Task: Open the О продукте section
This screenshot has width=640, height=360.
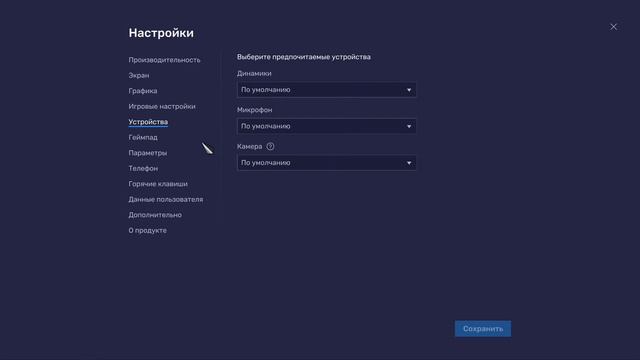Action: pos(147,231)
